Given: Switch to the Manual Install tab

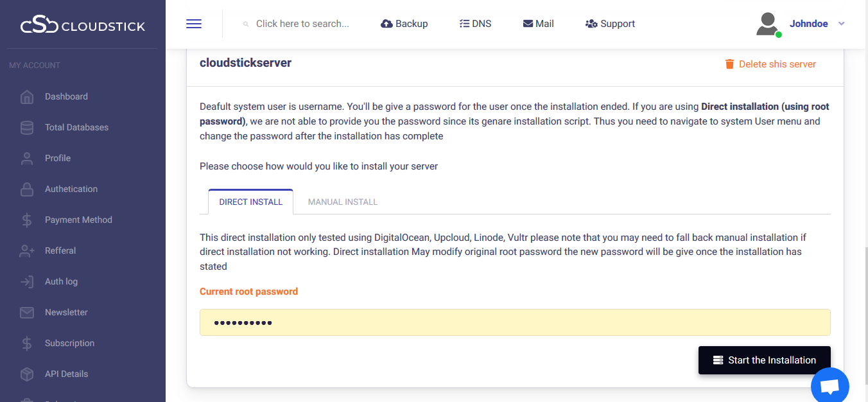Looking at the screenshot, I should click(x=343, y=202).
